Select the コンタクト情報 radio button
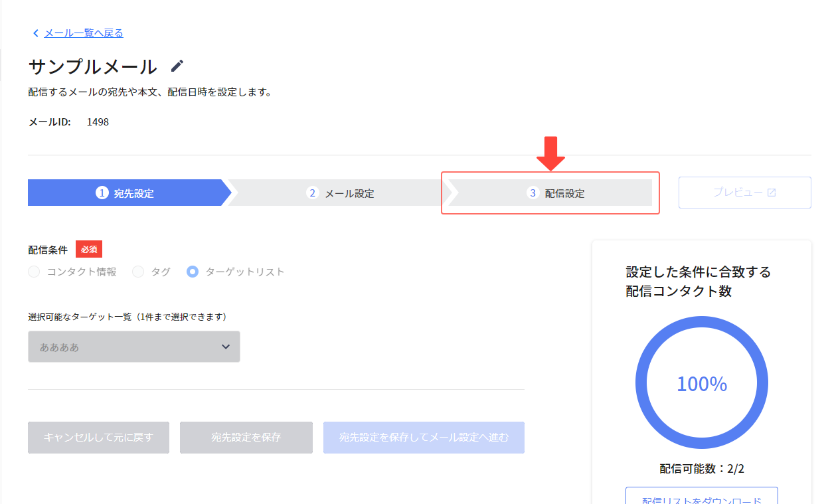The image size is (830, 504). pyautogui.click(x=34, y=272)
